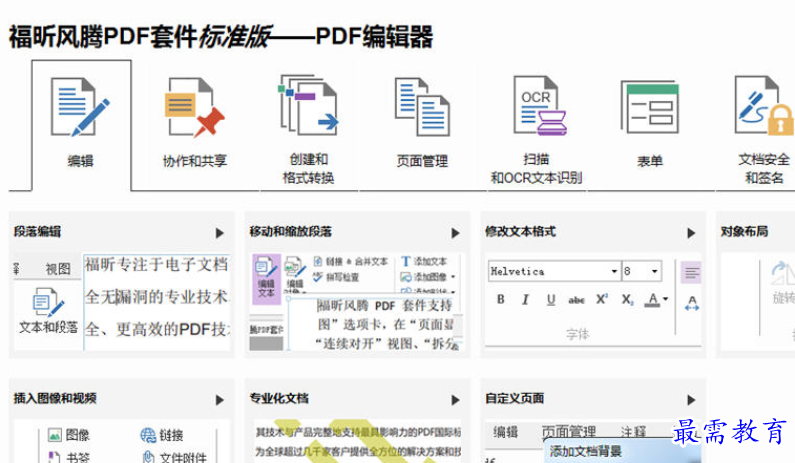Viewport: 795px width, 463px height.
Task: Open the 编辑 tab icon
Action: pyautogui.click(x=81, y=108)
